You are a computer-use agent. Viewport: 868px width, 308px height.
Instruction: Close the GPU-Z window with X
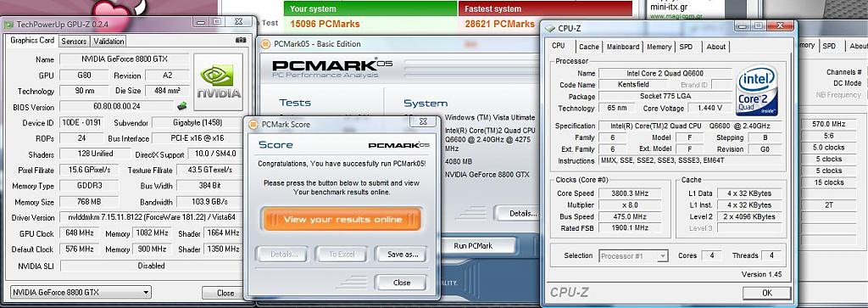pyautogui.click(x=238, y=21)
